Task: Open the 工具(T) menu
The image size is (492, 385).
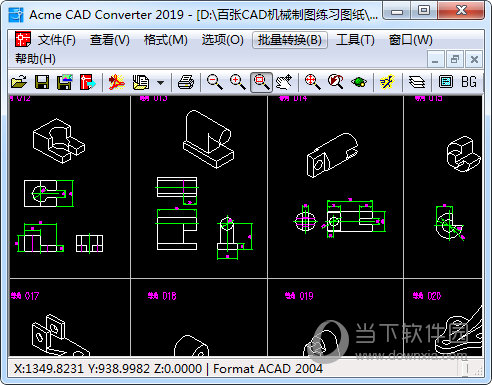Action: (x=355, y=40)
